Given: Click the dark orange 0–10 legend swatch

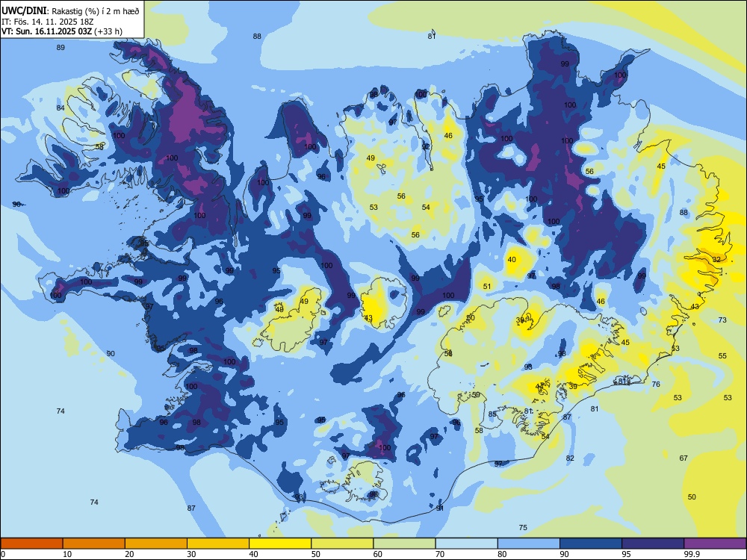Looking at the screenshot, I should click(x=31, y=544).
